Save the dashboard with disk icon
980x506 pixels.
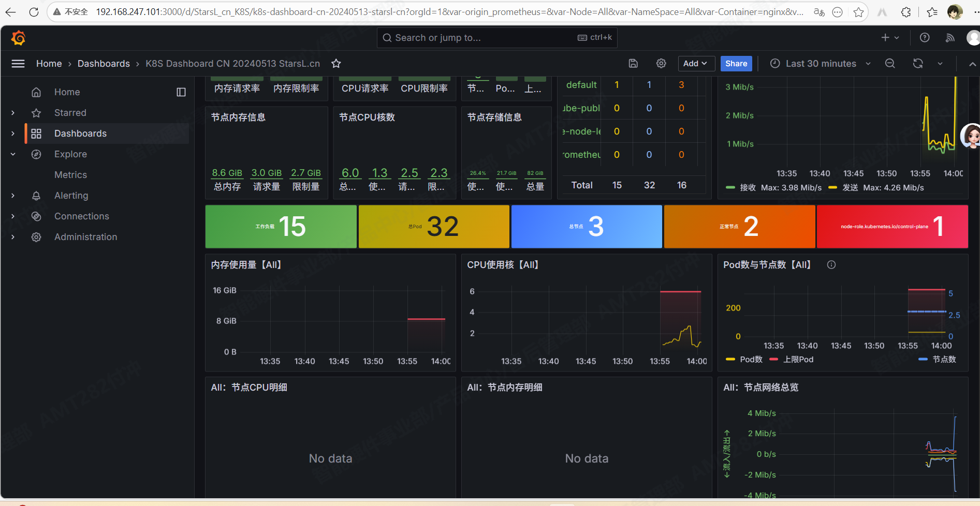point(633,64)
